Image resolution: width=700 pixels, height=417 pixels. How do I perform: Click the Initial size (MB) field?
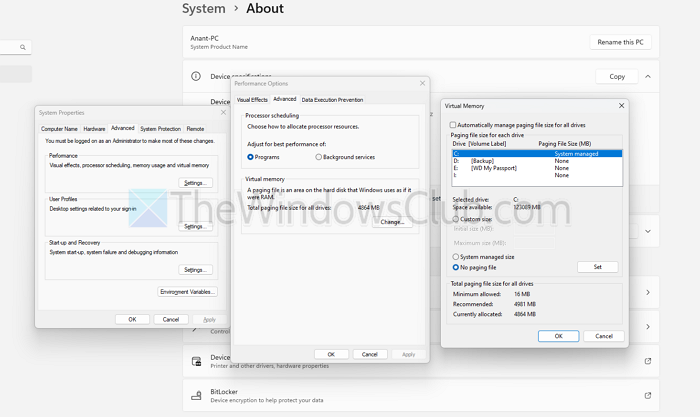click(x=534, y=229)
